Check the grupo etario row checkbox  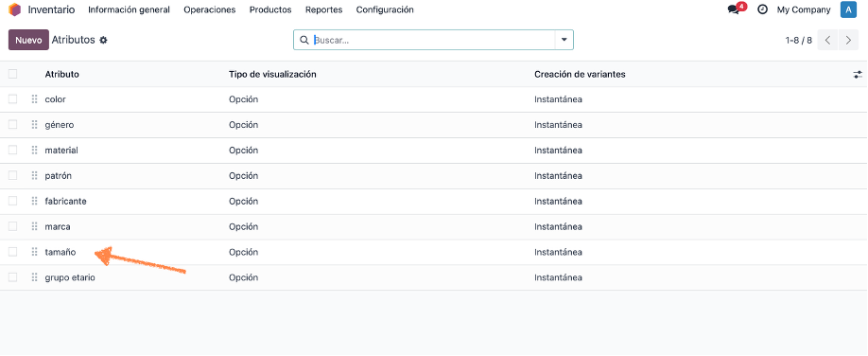[12, 277]
